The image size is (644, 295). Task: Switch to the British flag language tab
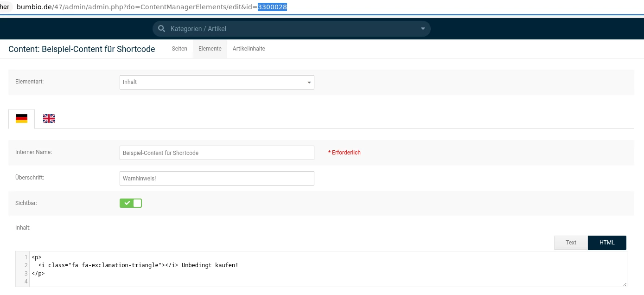tap(49, 119)
